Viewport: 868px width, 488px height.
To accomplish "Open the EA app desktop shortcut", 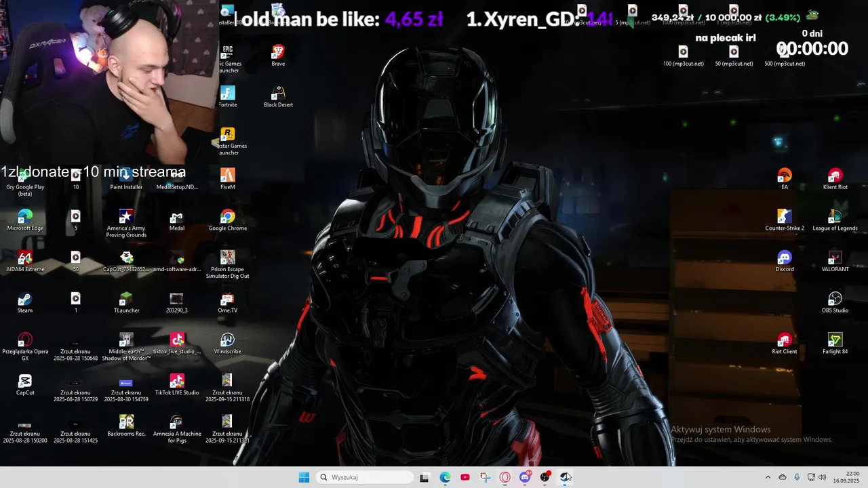I will (x=785, y=179).
